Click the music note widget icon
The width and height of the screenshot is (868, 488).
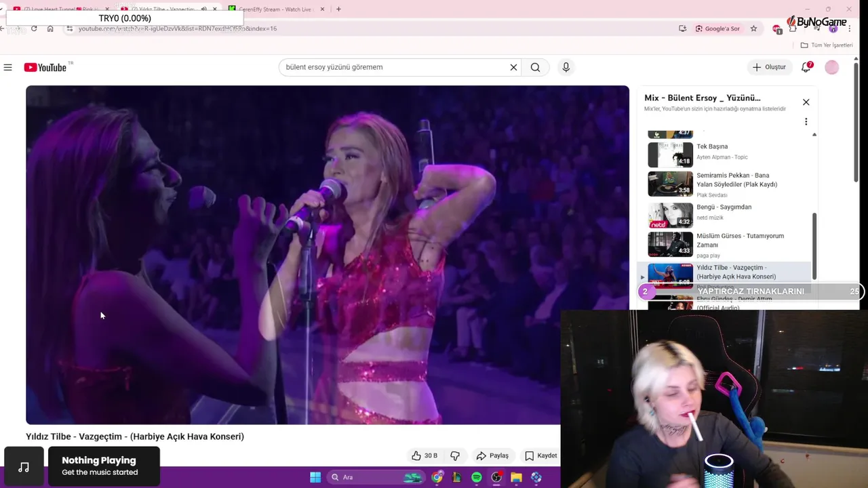point(24,466)
